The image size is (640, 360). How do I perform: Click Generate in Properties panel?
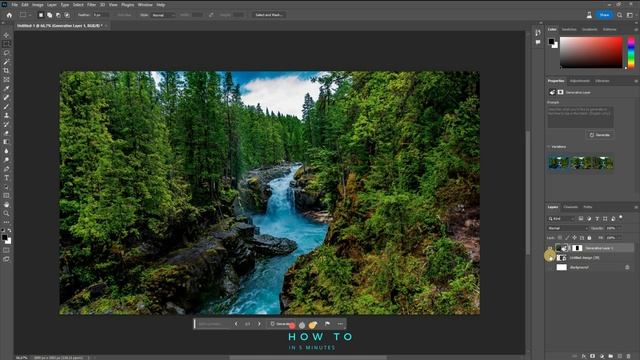600,135
